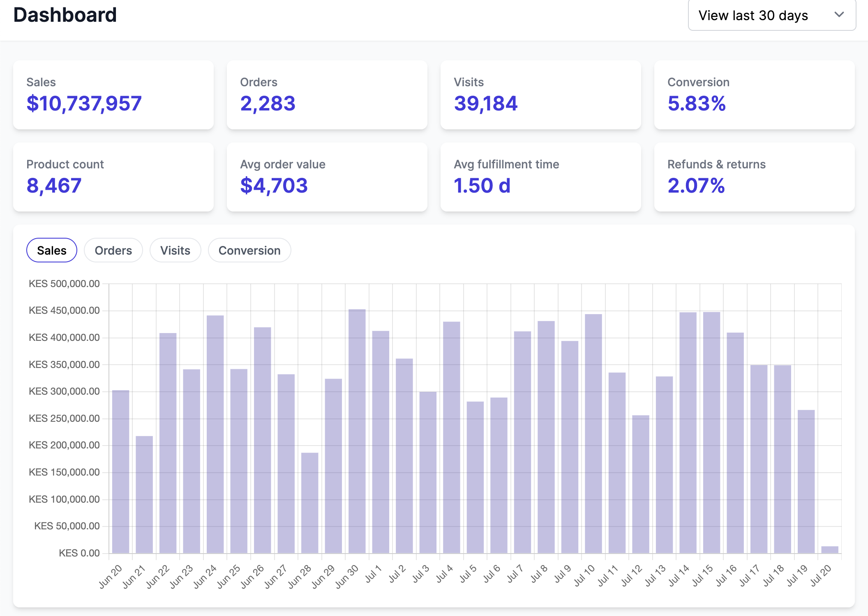Click the Jun 26 sales bar
This screenshot has height=616, width=868.
click(x=263, y=440)
